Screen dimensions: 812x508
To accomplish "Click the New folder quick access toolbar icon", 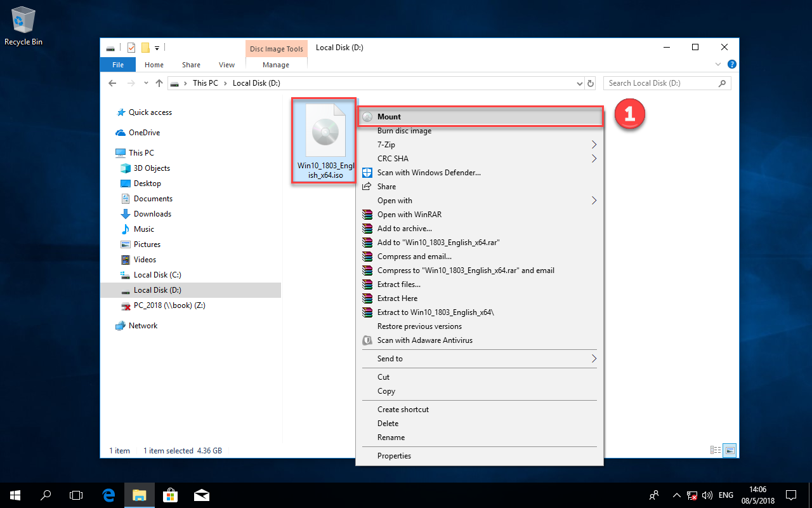I will (x=145, y=48).
